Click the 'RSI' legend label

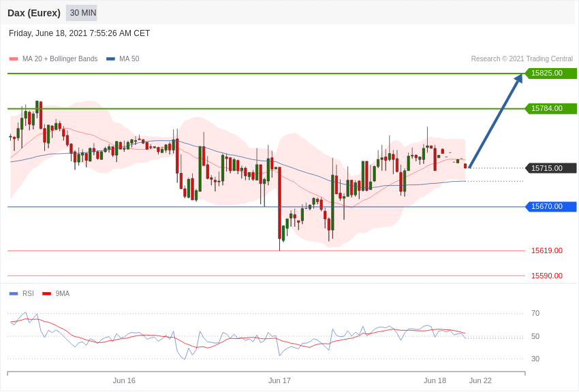point(28,293)
